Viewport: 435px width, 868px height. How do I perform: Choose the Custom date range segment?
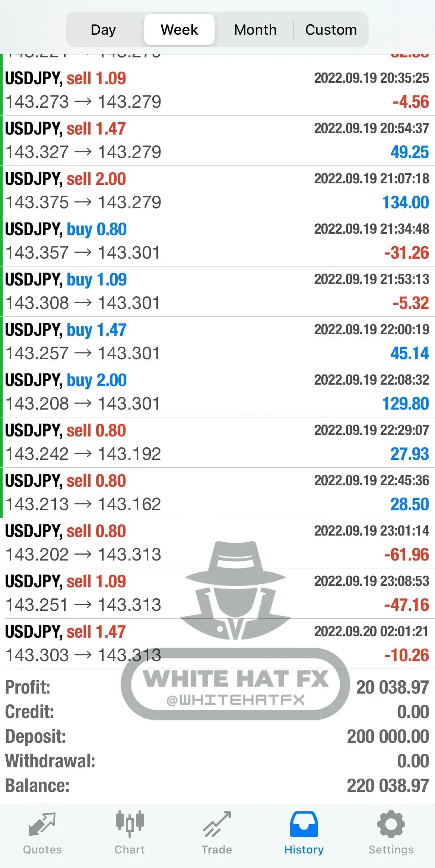(331, 29)
